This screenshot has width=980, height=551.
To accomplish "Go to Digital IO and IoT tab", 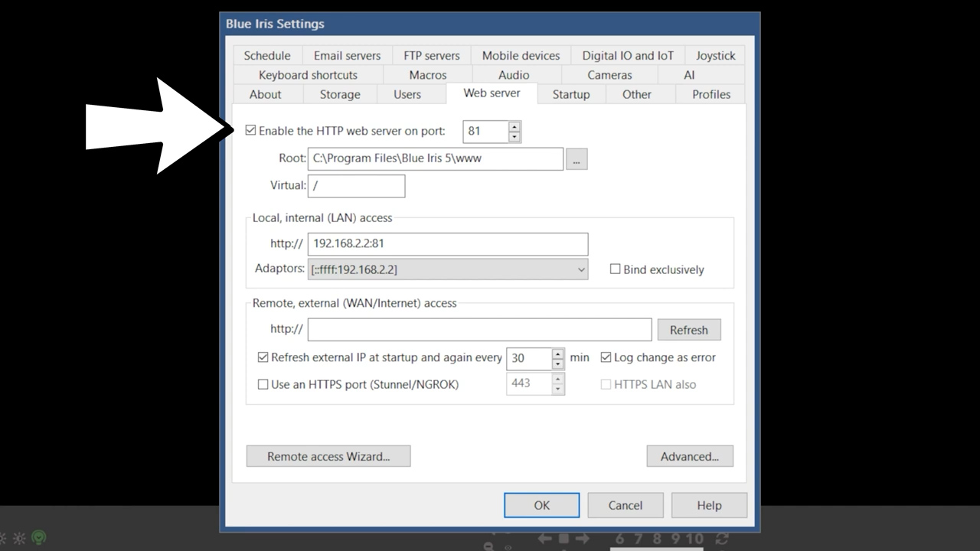I will [x=628, y=55].
